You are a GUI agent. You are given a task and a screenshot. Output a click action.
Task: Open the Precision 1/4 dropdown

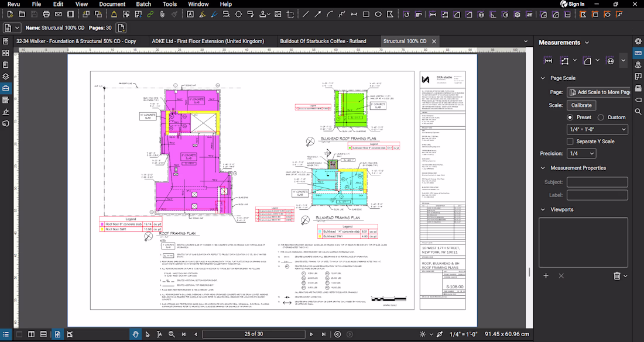click(581, 154)
